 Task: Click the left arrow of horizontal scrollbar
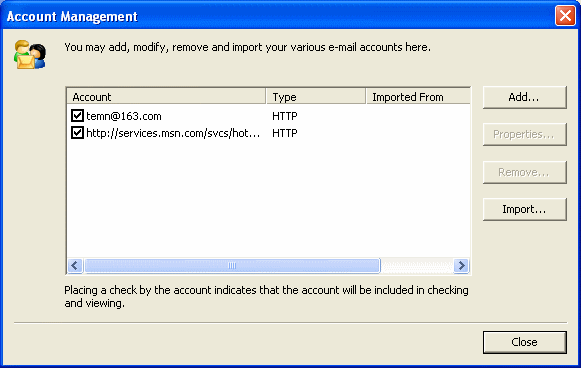(x=75, y=265)
